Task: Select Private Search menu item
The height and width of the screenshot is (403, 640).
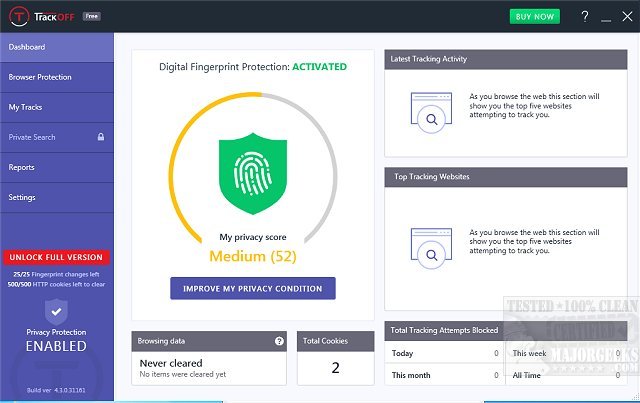Action: point(57,137)
